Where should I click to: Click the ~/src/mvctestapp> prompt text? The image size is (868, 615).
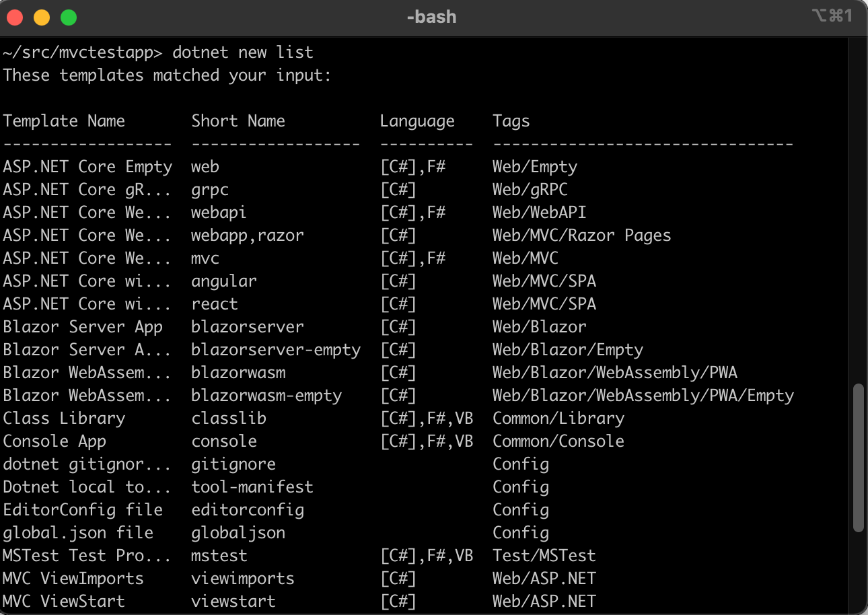(83, 52)
